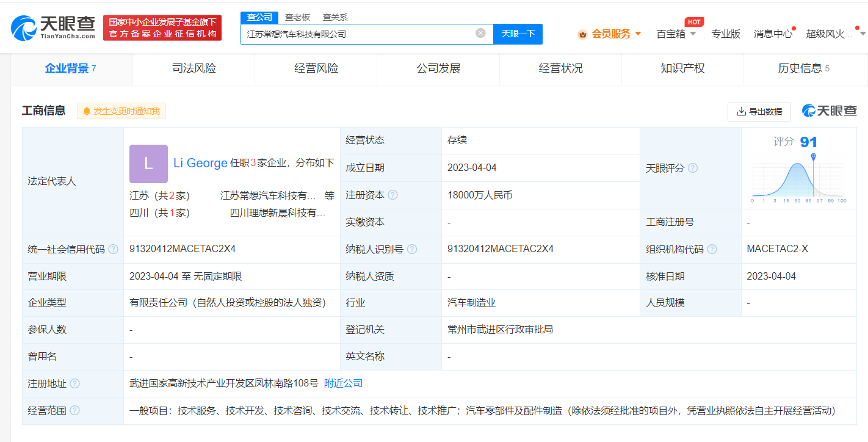The image size is (868, 442).
Task: Click the help icon next to 经营范围
Action: 74,411
